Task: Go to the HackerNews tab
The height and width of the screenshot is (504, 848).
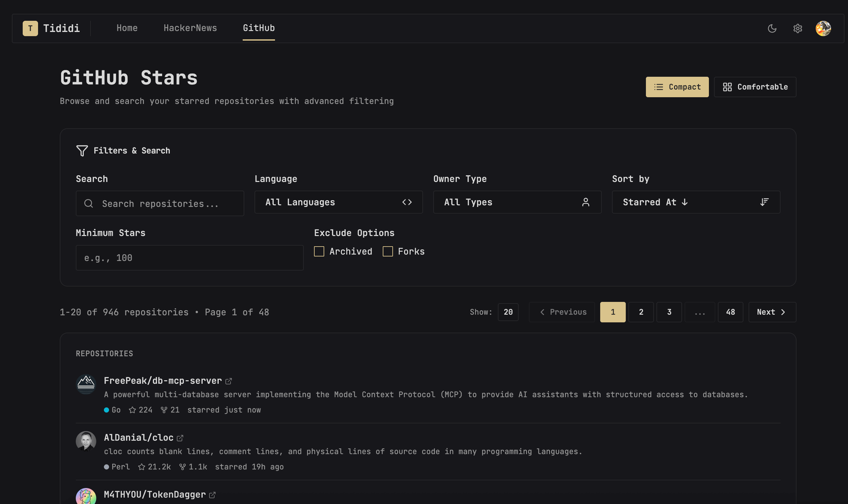Action: (190, 28)
